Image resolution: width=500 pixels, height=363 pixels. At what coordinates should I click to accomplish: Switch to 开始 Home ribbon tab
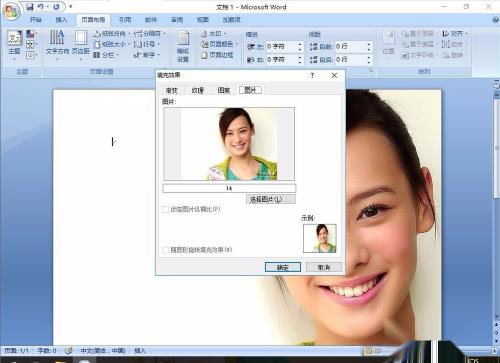36,20
